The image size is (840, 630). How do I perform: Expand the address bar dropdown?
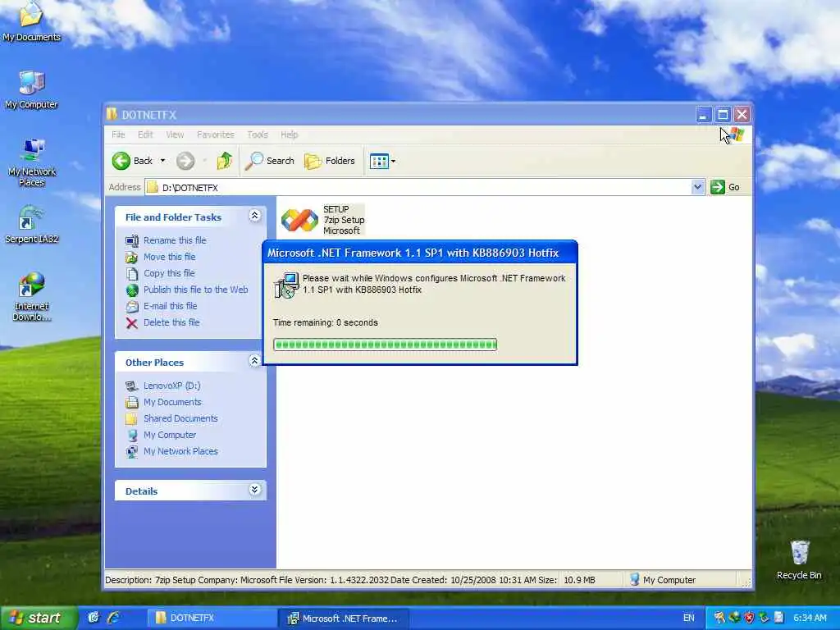coord(697,187)
